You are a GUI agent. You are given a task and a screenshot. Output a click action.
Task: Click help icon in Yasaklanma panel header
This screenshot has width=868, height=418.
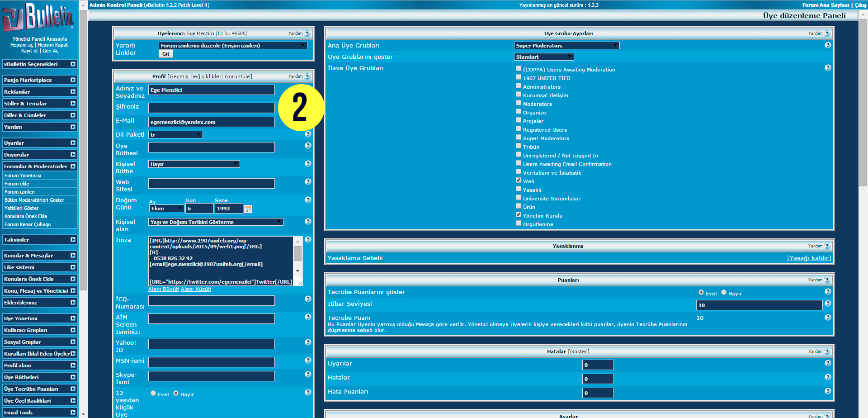pos(827,246)
